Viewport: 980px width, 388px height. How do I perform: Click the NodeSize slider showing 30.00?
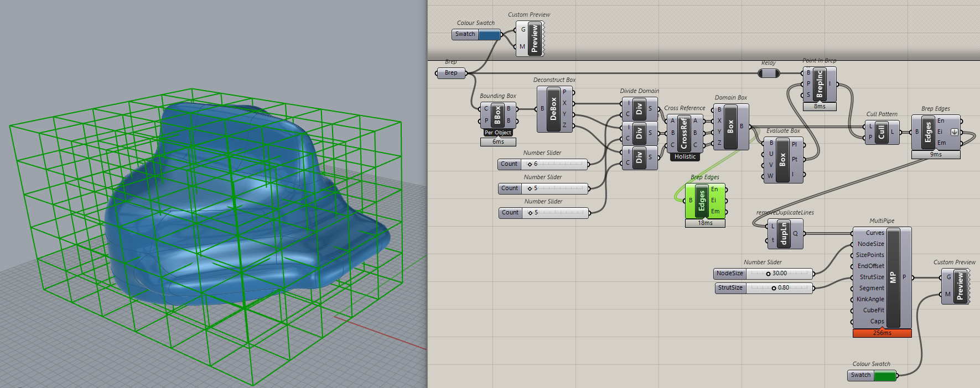763,274
